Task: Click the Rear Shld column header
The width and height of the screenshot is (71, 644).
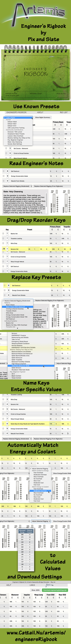Action: [62, 594]
